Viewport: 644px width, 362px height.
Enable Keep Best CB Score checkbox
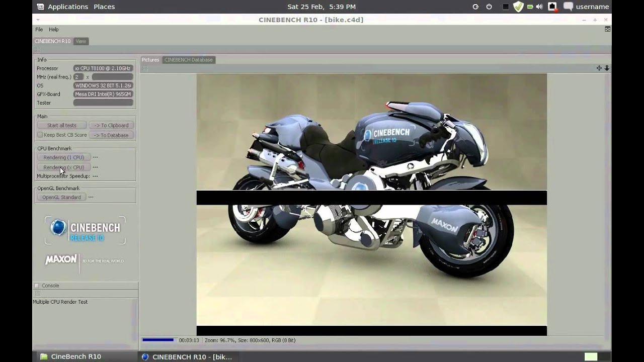pyautogui.click(x=40, y=135)
